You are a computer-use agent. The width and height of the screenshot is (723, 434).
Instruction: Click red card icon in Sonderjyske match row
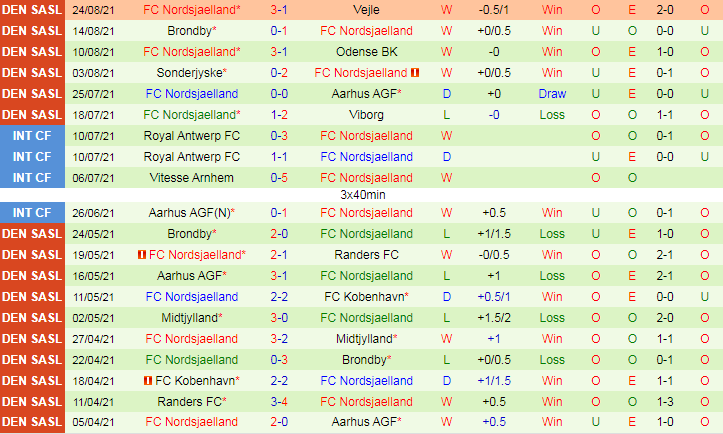point(415,73)
